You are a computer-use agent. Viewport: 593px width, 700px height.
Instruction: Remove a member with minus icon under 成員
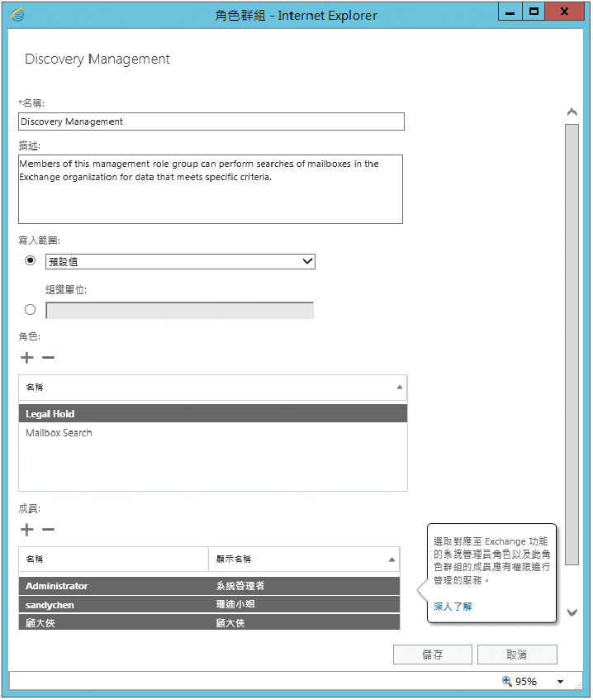pyautogui.click(x=48, y=530)
